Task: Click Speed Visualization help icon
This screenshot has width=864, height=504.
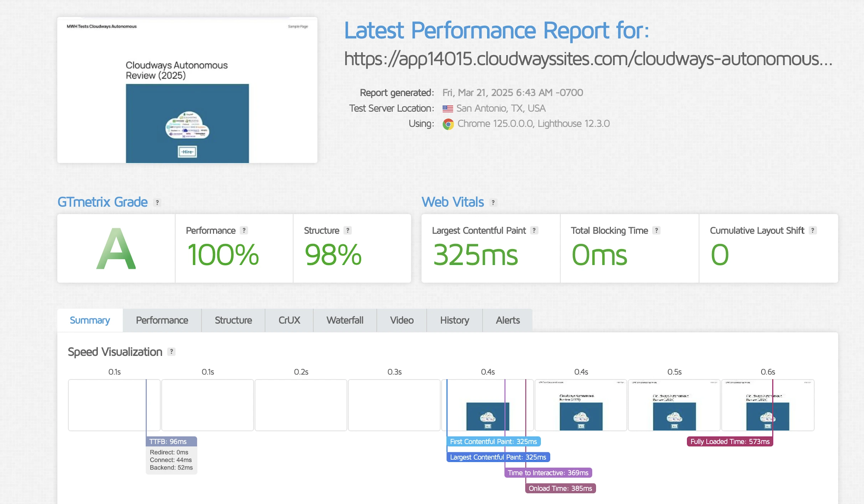Action: [171, 352]
